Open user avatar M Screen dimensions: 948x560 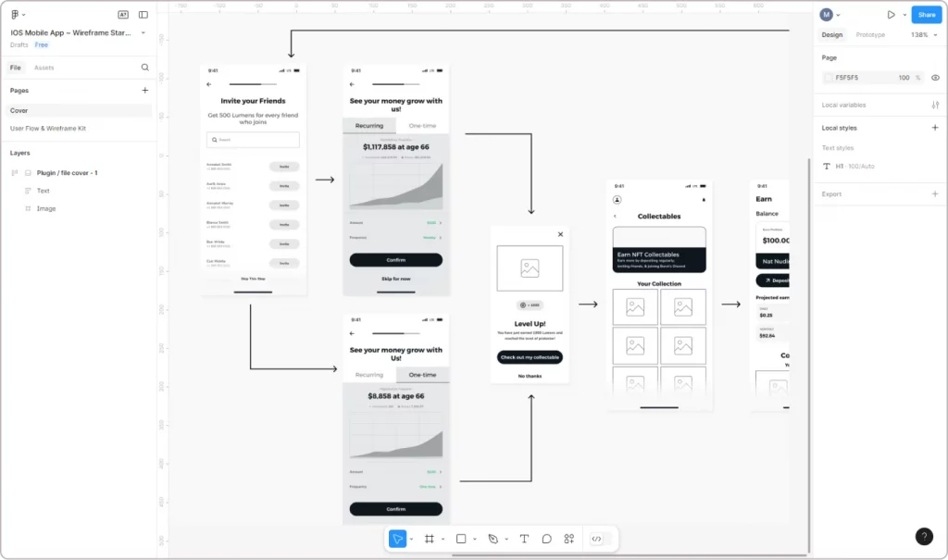[827, 15]
